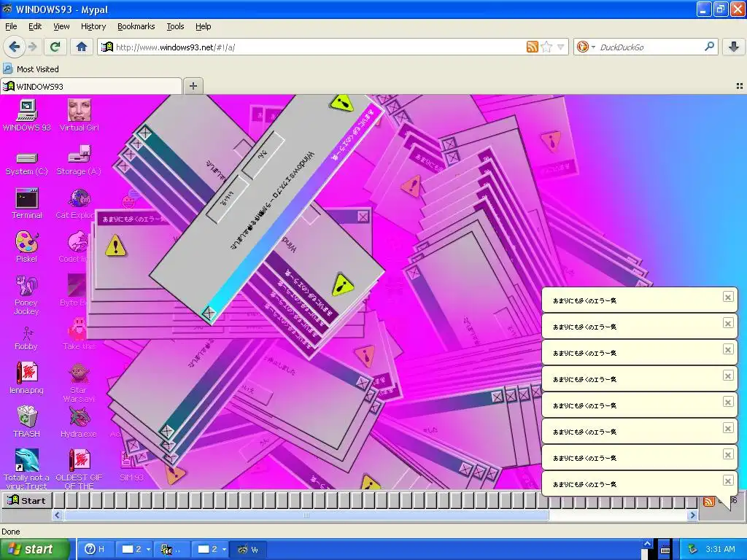
Task: Launch the Hydra.exe icon
Action: point(79,421)
